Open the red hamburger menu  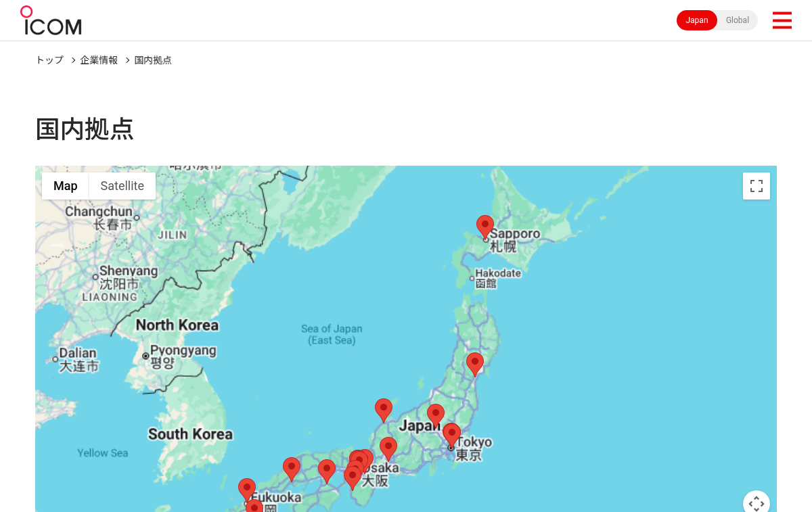782,20
